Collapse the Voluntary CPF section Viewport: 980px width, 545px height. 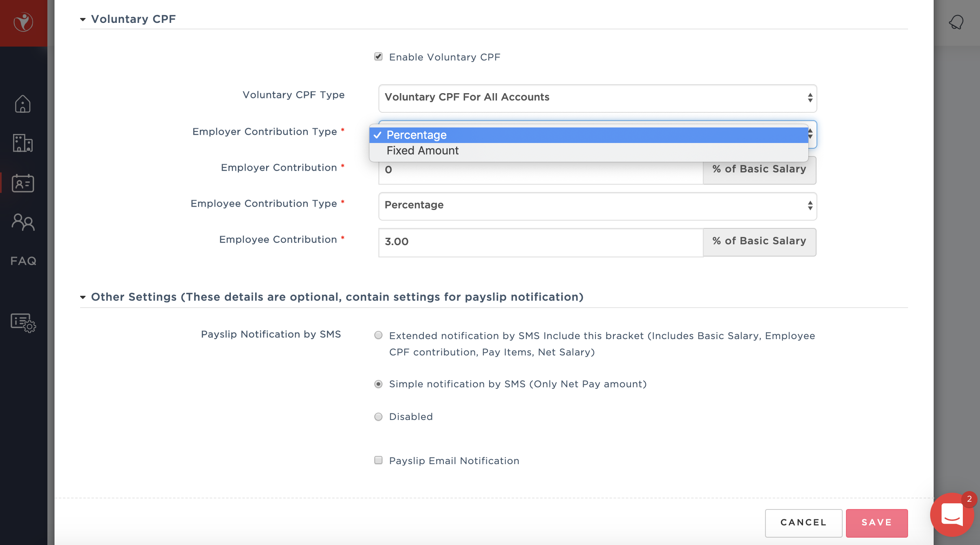point(83,19)
